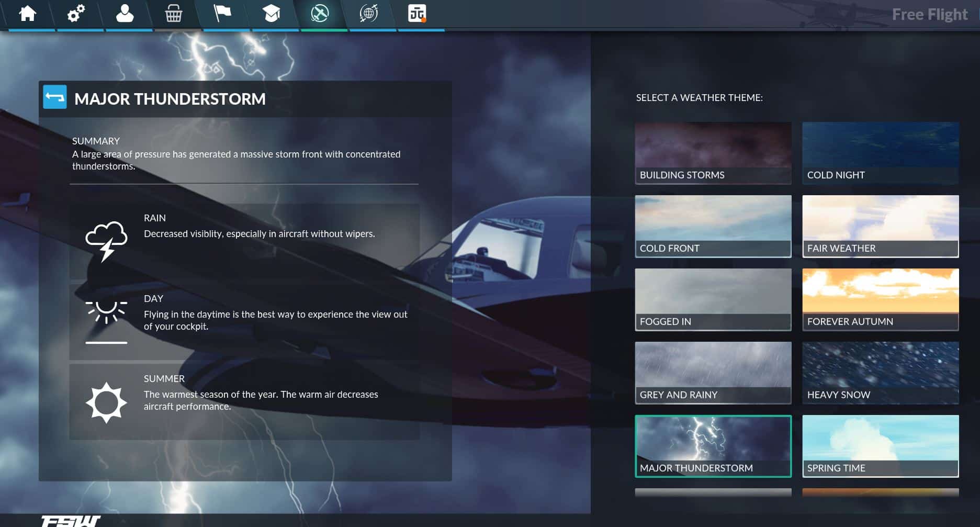Pick the Grey and Rainy theme

(x=713, y=373)
